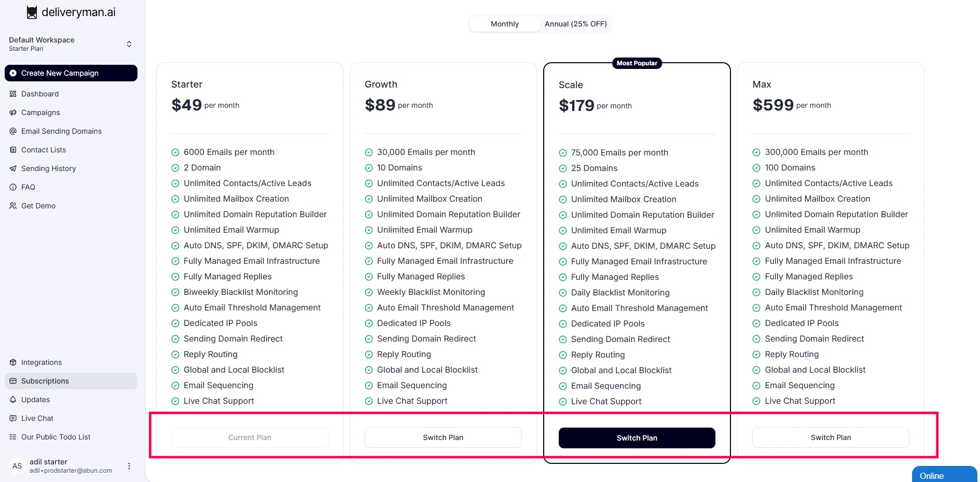
Task: Click the Updates bell icon
Action: 13,400
